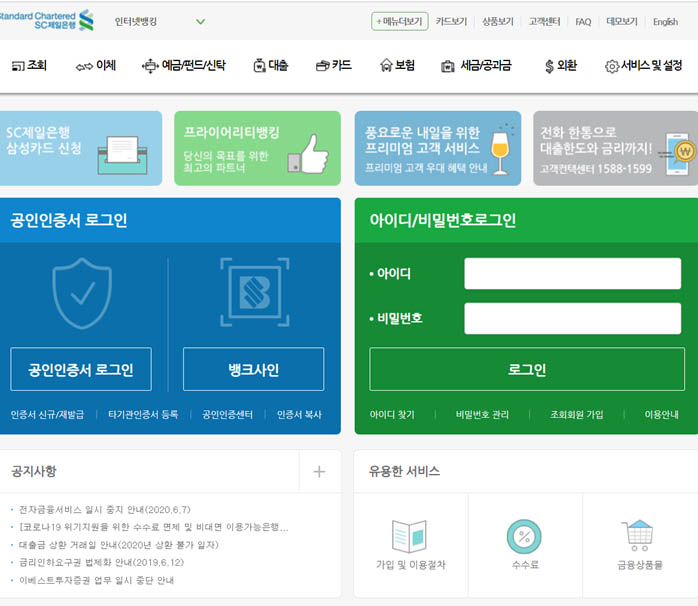The height and width of the screenshot is (606, 698).
Task: Expand 공지사항 with the plus icon
Action: pyautogui.click(x=319, y=472)
